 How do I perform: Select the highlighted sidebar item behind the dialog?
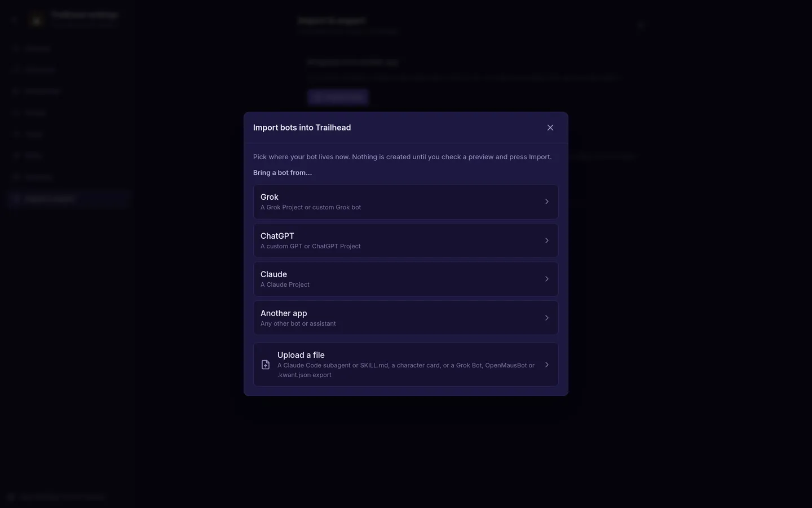click(68, 199)
